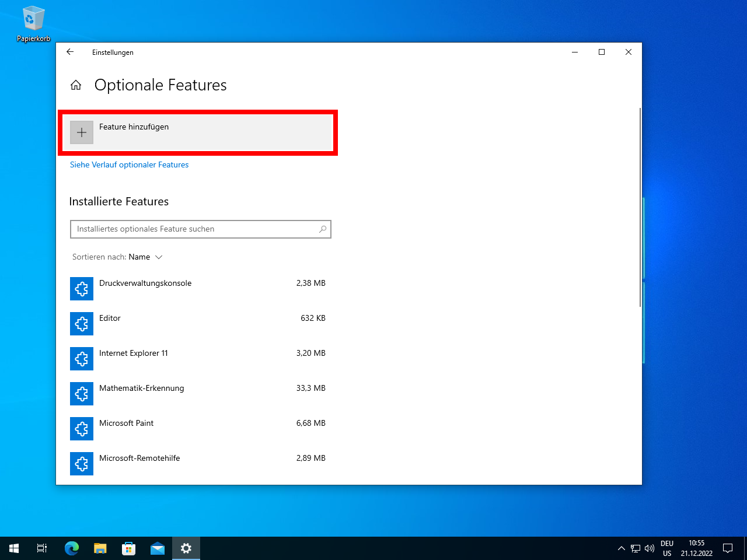
Task: Open the settings home page icon
Action: (x=76, y=85)
